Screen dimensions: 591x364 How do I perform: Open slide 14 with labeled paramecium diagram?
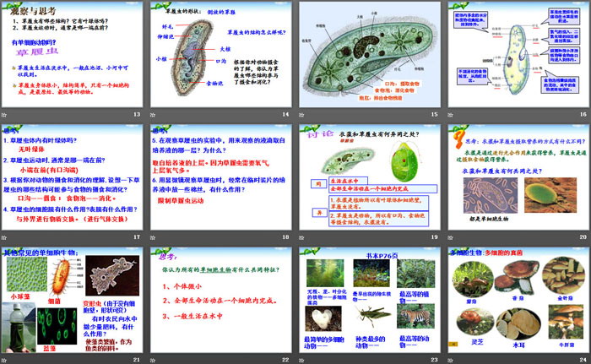pos(221,53)
